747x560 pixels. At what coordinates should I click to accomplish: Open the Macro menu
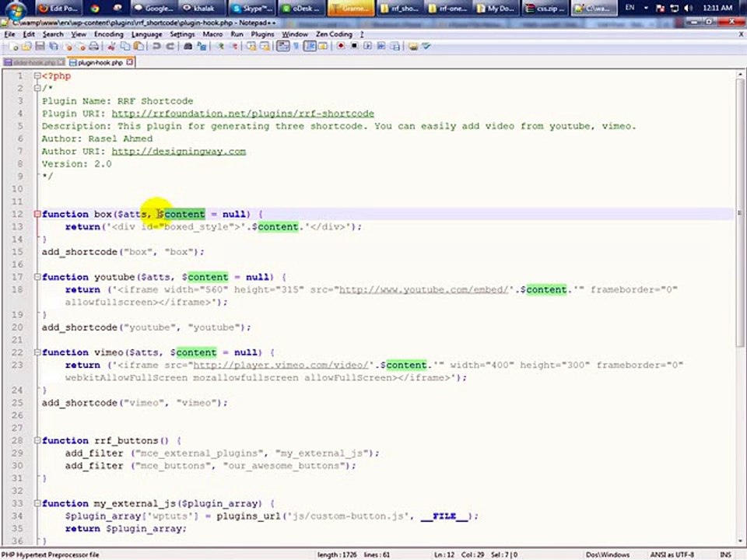pyautogui.click(x=212, y=34)
